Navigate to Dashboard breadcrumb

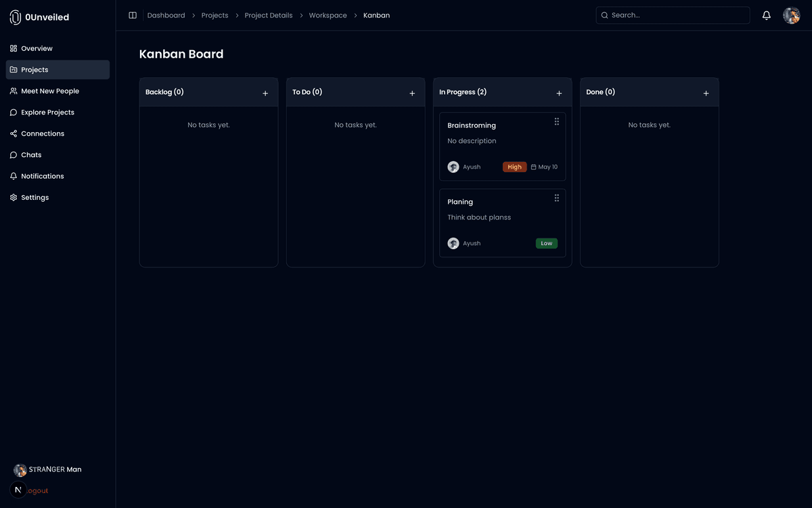pos(166,16)
